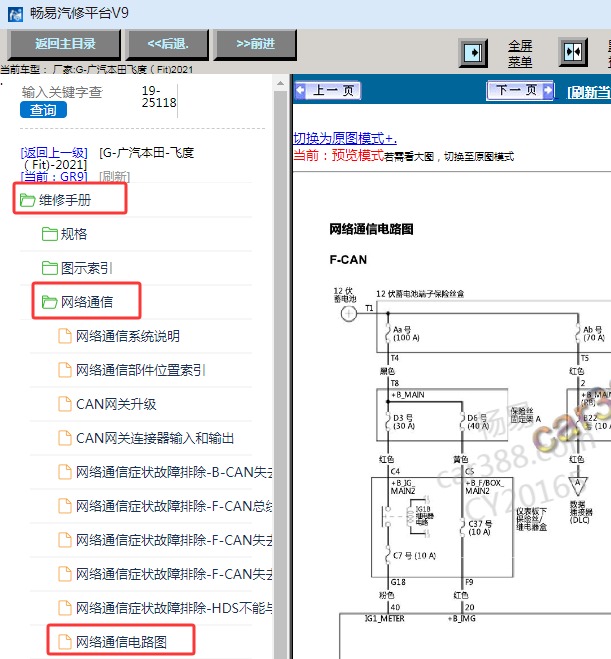The height and width of the screenshot is (659, 611).
Task: Collapse the 维修手册 folder
Action: [65, 200]
